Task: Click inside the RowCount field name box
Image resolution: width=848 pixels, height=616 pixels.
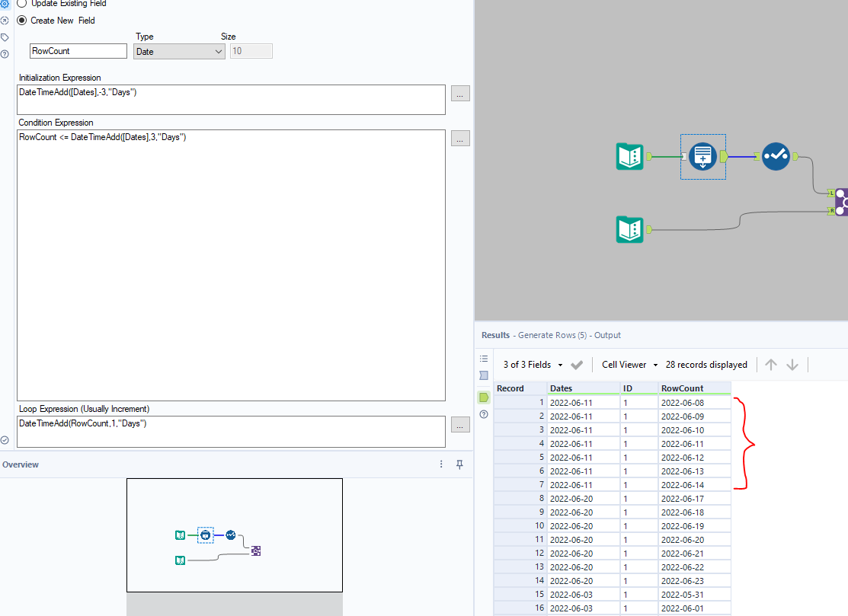Action: tap(78, 51)
